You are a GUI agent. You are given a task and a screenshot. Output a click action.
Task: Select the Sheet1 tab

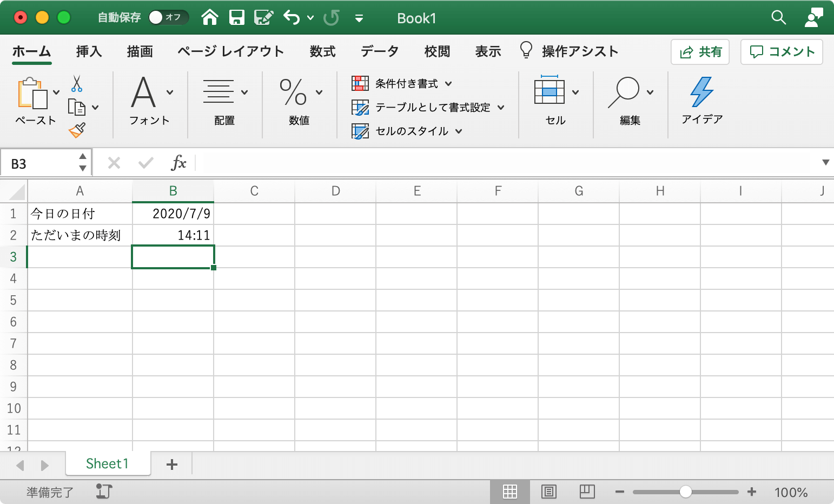pyautogui.click(x=108, y=463)
